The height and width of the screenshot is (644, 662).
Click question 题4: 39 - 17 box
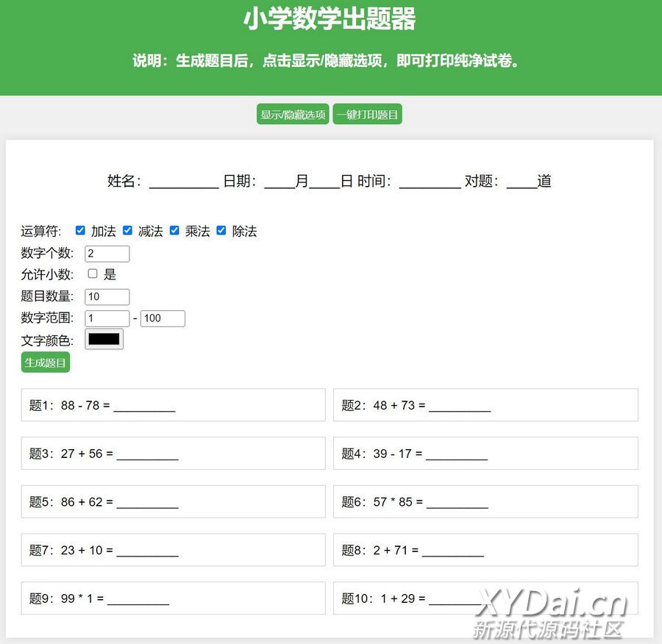485,454
